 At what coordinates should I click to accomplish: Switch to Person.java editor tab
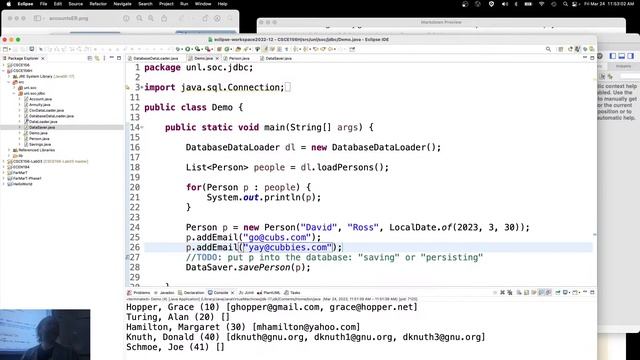point(239,58)
